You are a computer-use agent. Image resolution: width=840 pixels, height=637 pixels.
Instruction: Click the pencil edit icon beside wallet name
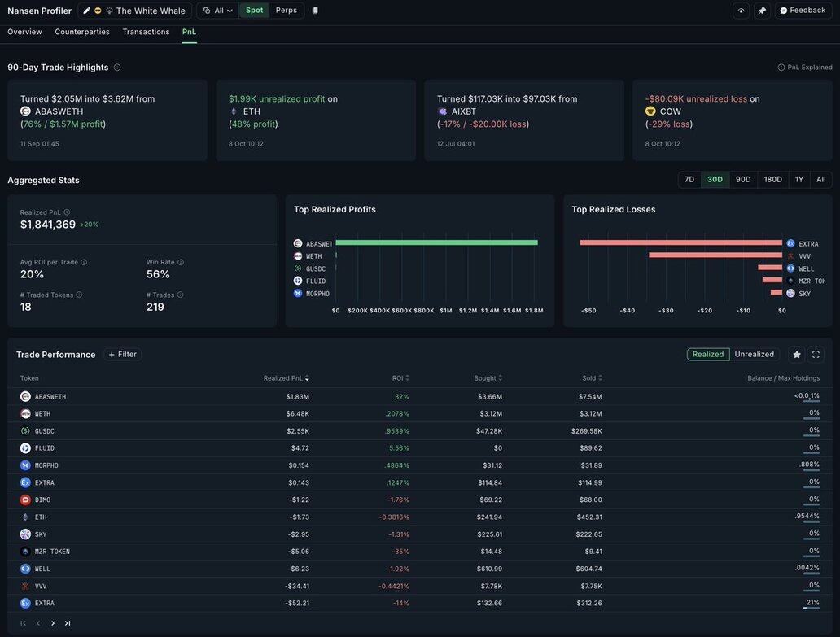(87, 11)
